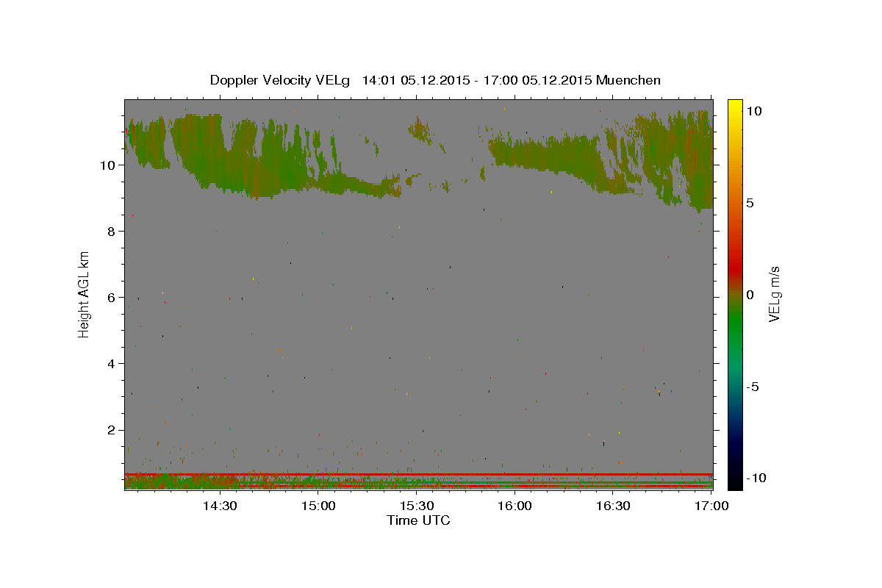The height and width of the screenshot is (588, 882).
Task: Click the 14:30 time tick label
Action: [218, 506]
